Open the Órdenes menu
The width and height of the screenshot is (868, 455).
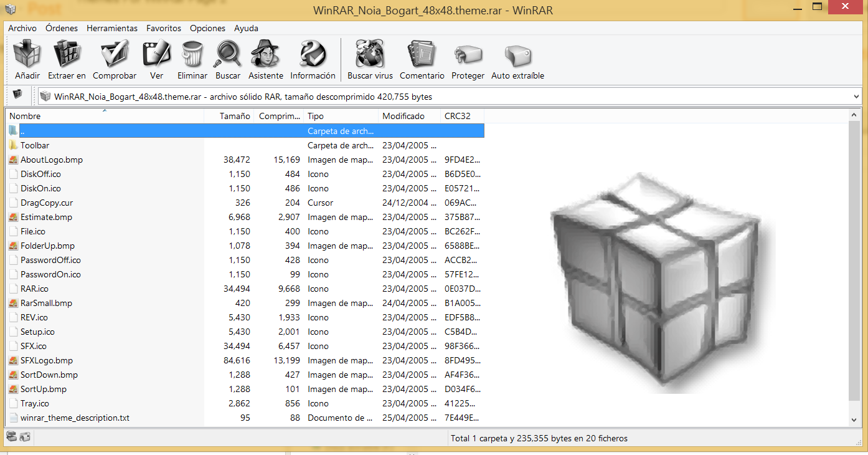coord(62,28)
